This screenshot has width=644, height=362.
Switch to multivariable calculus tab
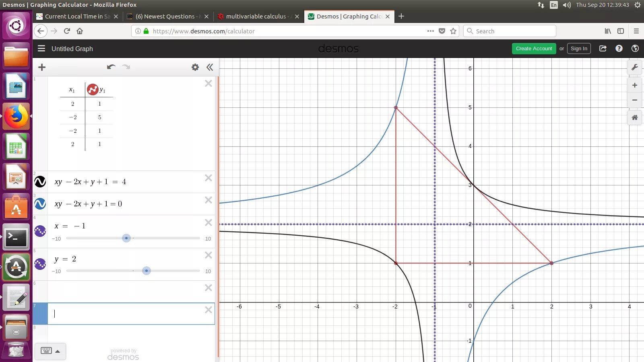[x=258, y=16]
